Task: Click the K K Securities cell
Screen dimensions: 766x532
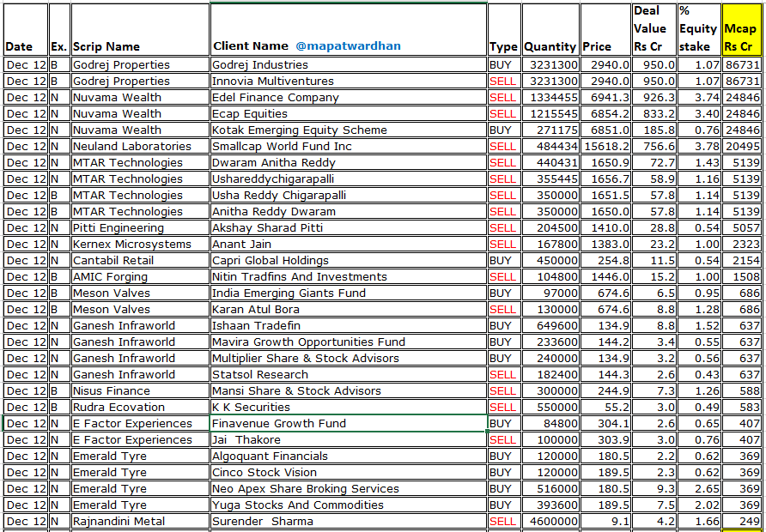Action: [349, 407]
